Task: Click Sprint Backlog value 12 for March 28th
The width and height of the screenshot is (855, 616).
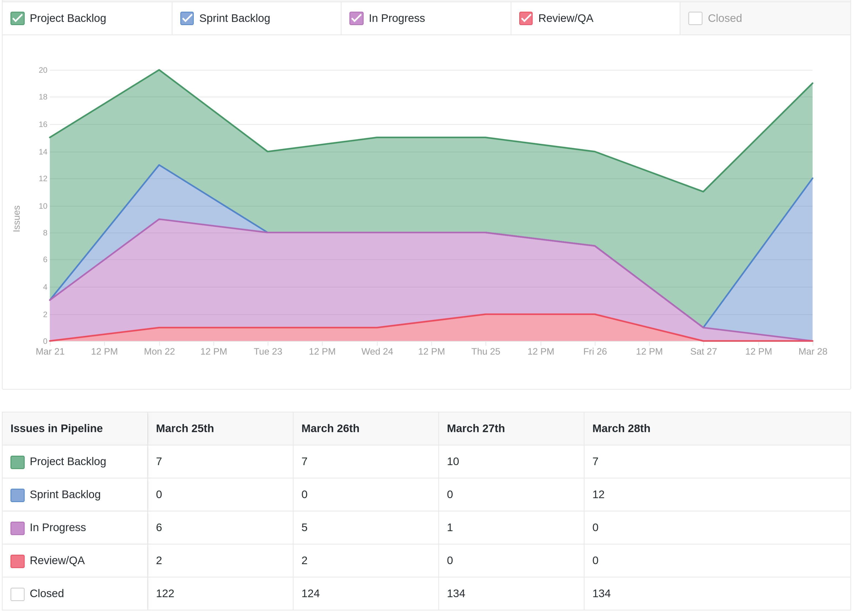Action: point(598,494)
